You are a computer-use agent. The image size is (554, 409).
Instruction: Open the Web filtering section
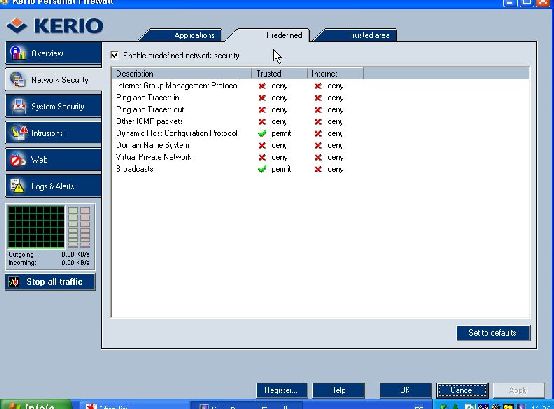(53, 160)
